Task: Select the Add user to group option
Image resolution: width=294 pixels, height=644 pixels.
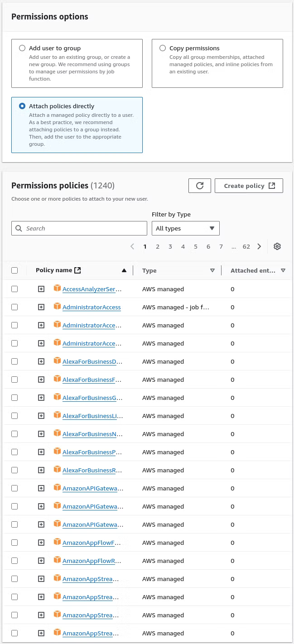Action: click(x=22, y=48)
